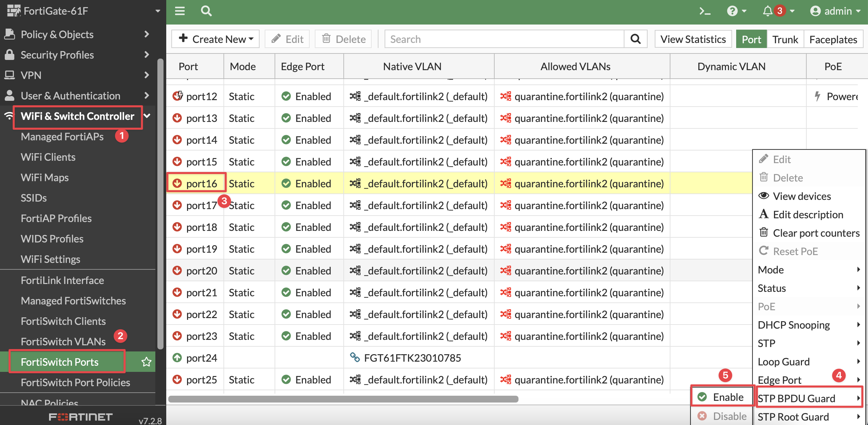Click the User & Authentication person icon
The image size is (868, 425).
pos(10,95)
